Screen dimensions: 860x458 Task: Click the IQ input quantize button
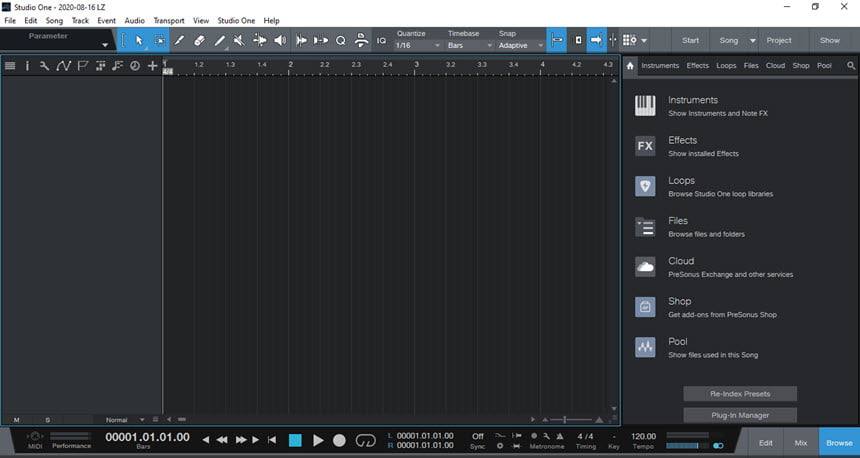point(381,41)
